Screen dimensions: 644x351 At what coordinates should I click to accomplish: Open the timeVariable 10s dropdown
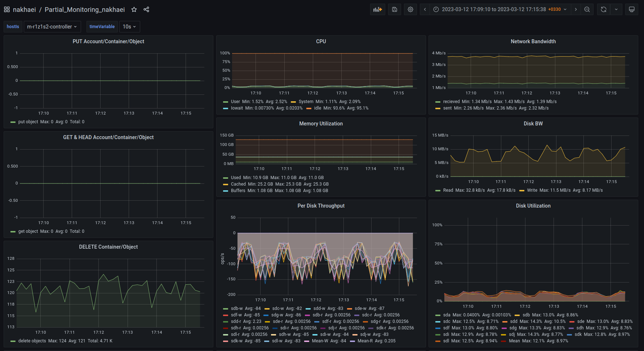(129, 27)
